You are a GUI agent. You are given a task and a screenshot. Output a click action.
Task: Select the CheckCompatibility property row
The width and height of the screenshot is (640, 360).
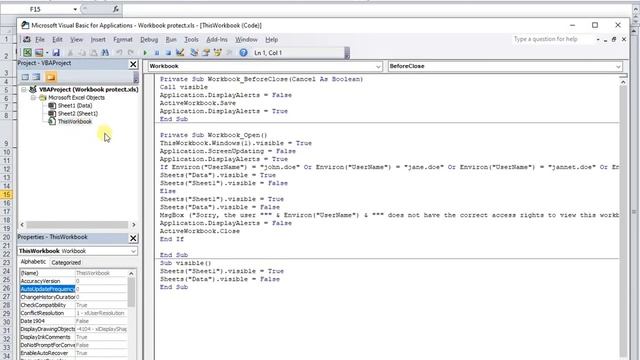tap(73, 305)
